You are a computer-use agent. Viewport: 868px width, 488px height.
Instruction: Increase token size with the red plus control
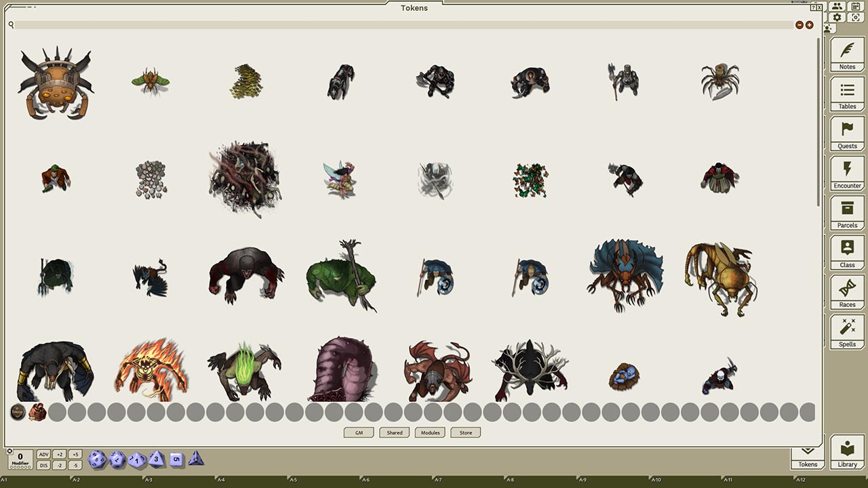click(809, 24)
